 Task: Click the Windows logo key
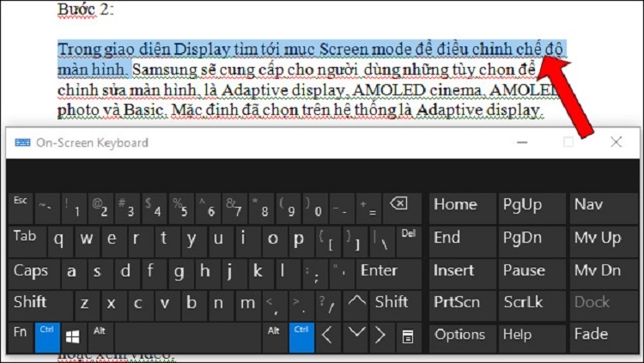pos(74,337)
